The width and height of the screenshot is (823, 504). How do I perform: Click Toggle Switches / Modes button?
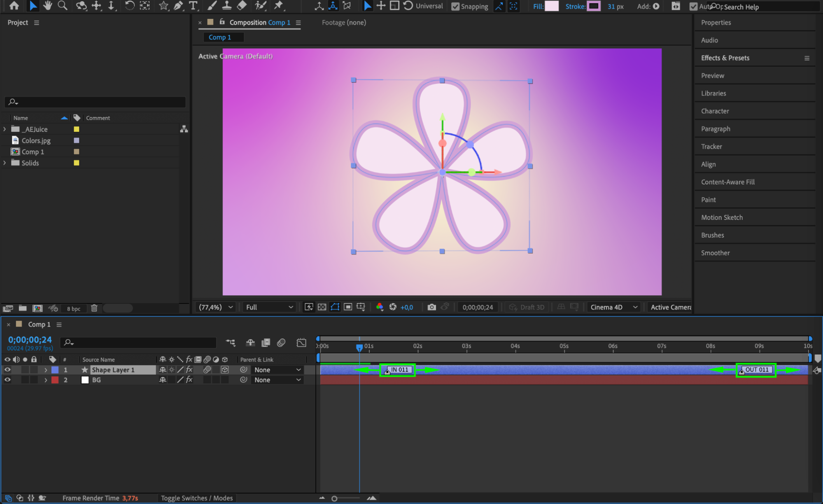197,498
